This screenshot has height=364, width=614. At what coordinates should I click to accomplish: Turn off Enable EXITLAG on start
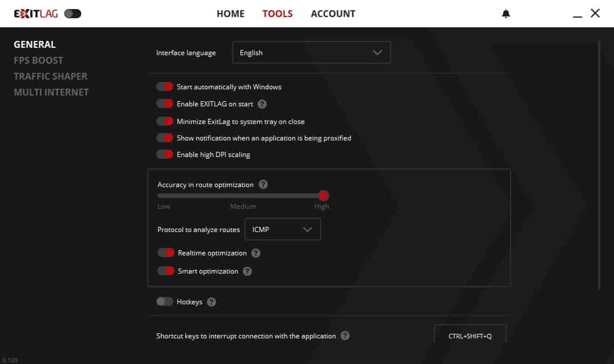pos(164,104)
